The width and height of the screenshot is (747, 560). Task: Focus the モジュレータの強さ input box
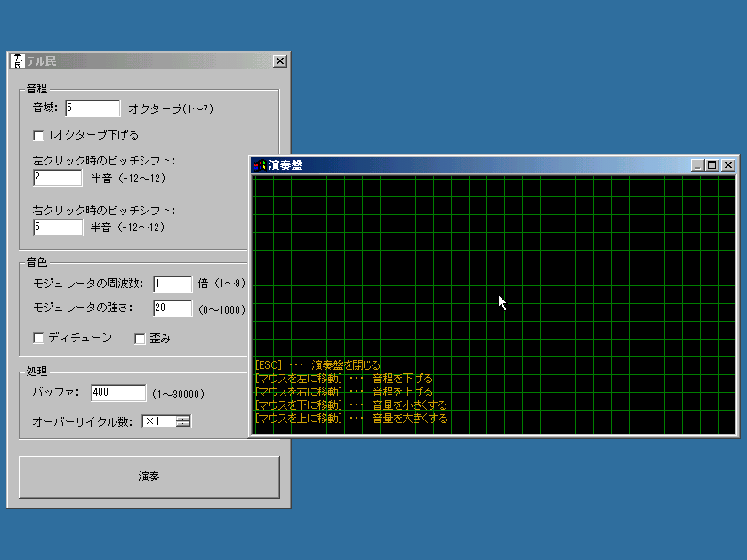pyautogui.click(x=173, y=308)
